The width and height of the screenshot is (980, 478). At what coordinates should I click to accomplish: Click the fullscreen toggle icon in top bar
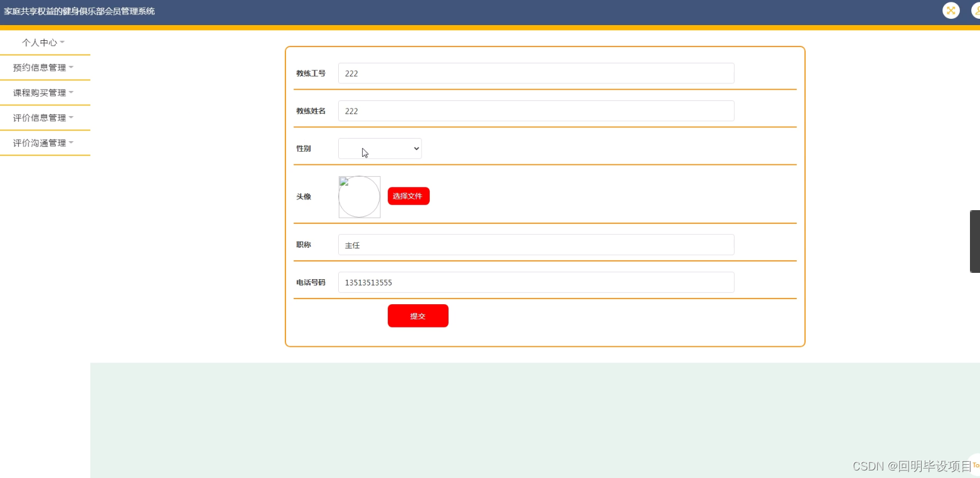coord(951,11)
